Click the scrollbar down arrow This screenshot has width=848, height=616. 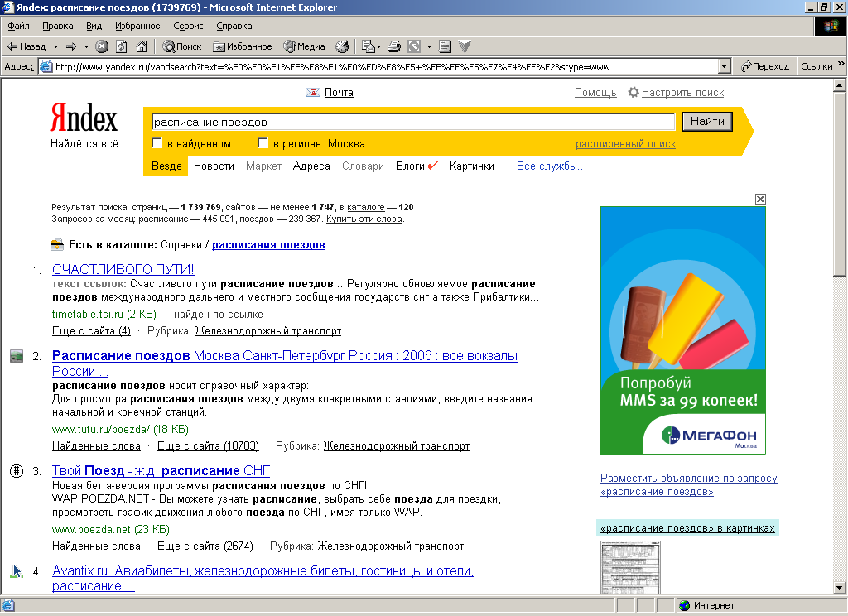(840, 588)
